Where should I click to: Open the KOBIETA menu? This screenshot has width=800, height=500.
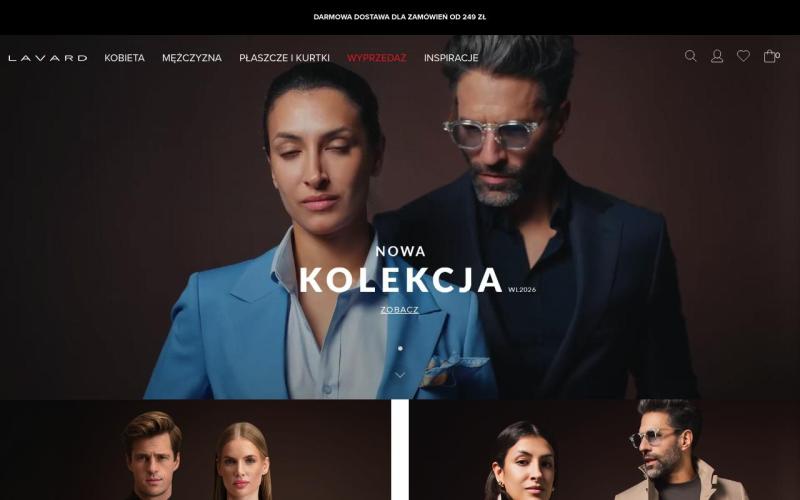click(124, 58)
